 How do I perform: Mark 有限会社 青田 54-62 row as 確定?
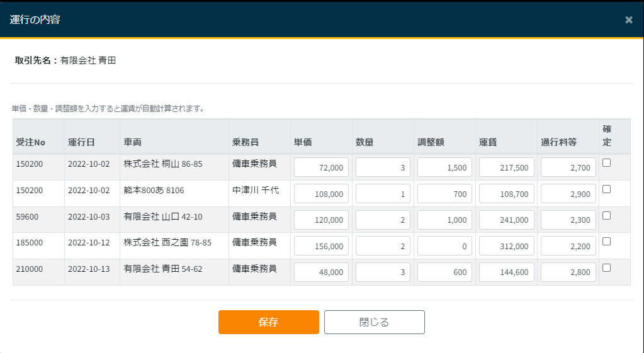coord(606,267)
